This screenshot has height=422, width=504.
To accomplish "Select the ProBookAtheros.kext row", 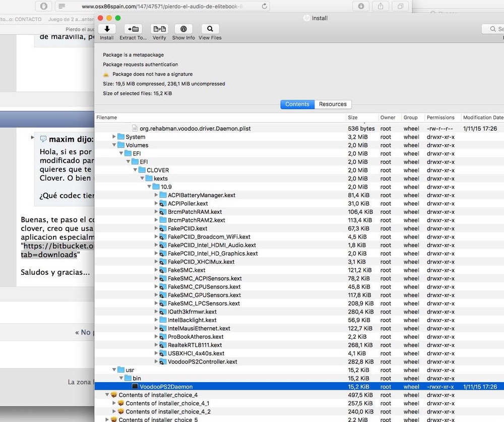I will point(299,337).
